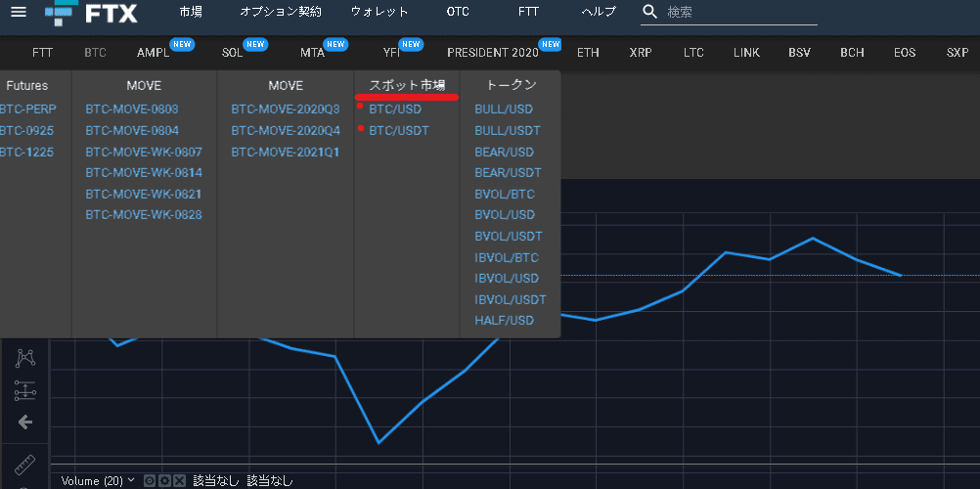The image size is (980, 489).
Task: Open the BTC-PERP futures market
Action: click(x=27, y=109)
